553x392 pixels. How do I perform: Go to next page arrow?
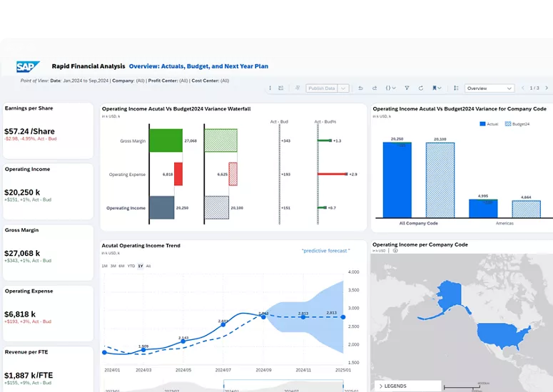(546, 88)
